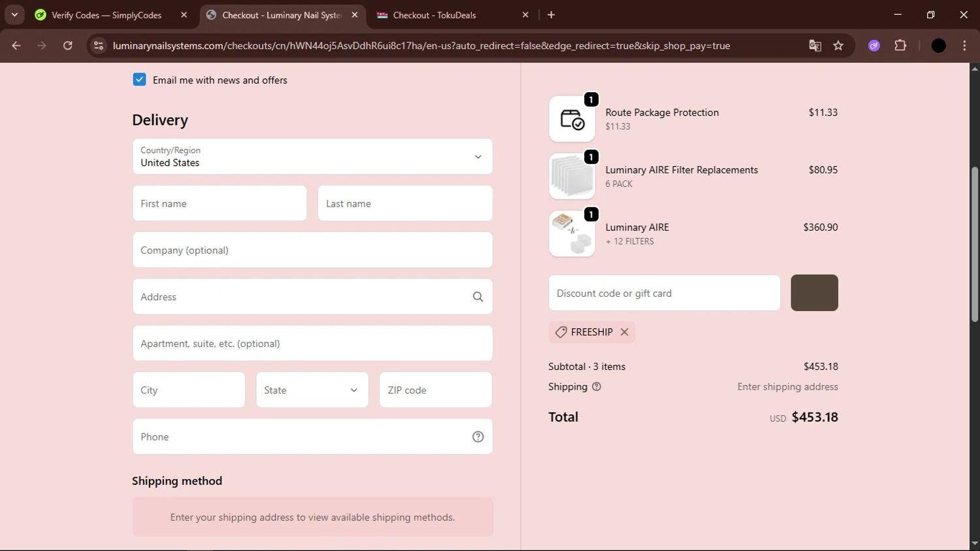
Task: Open the Country/Region dropdown
Action: [312, 157]
